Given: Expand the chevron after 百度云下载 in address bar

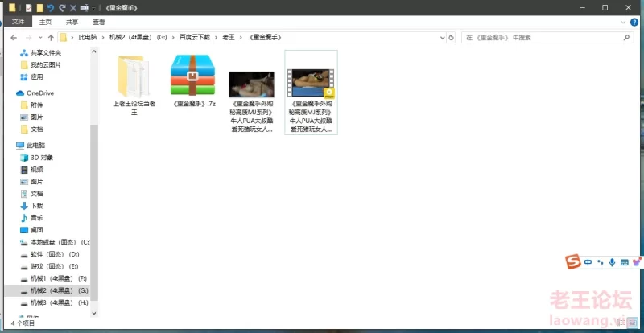Looking at the screenshot, I should [x=216, y=37].
